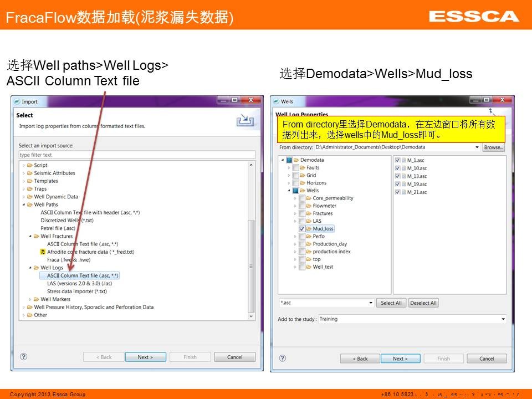The image size is (532, 399).
Task: Expand the Well Markers tree node
Action: (30, 299)
